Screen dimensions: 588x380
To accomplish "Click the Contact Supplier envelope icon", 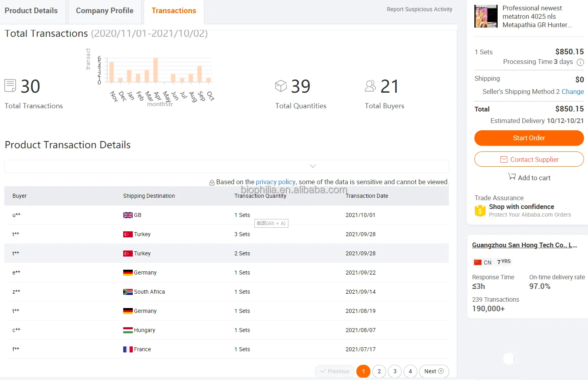I will (x=504, y=159).
